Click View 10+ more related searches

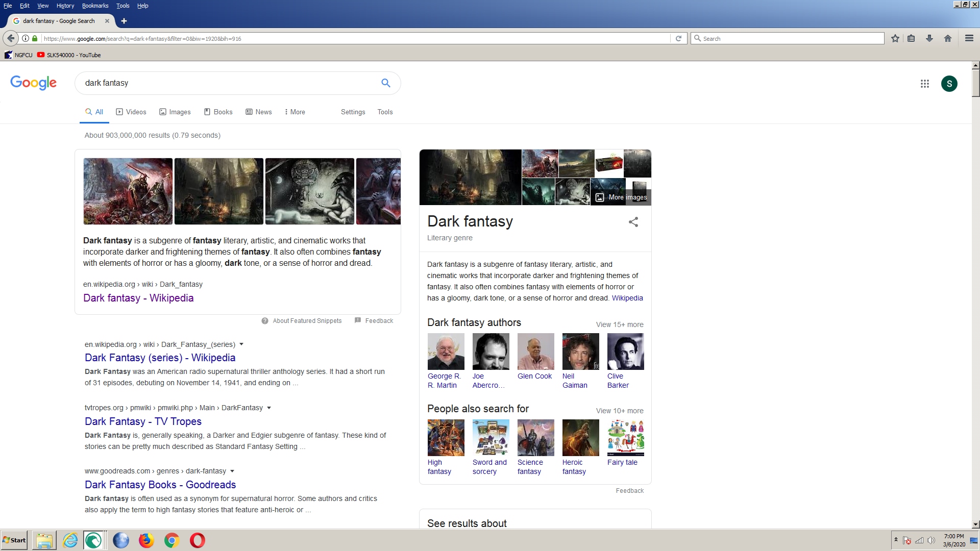coord(620,411)
